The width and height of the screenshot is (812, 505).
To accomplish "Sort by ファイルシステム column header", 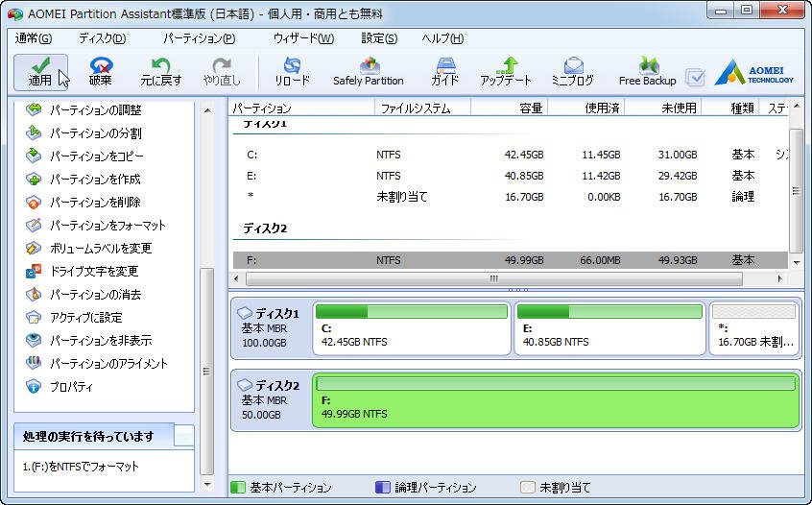I will (422, 108).
